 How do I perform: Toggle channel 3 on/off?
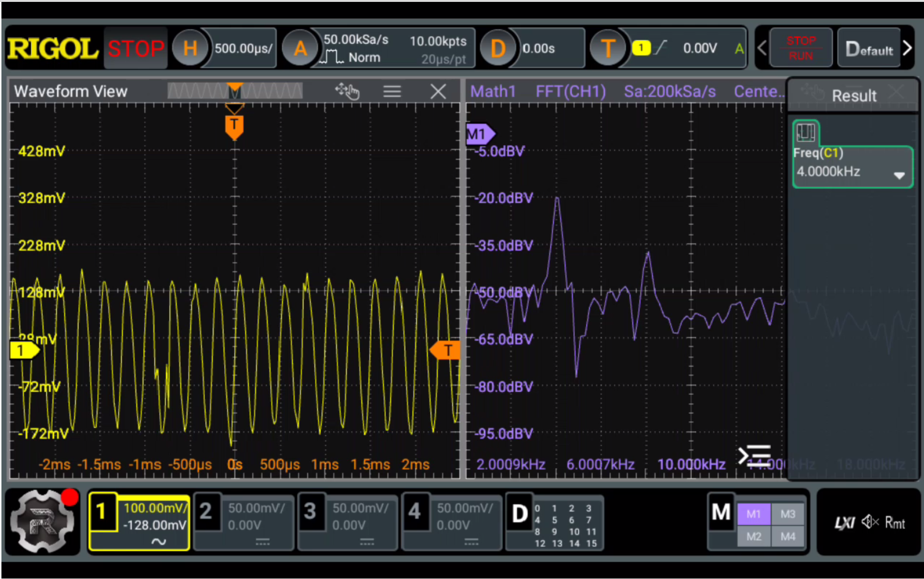click(310, 512)
